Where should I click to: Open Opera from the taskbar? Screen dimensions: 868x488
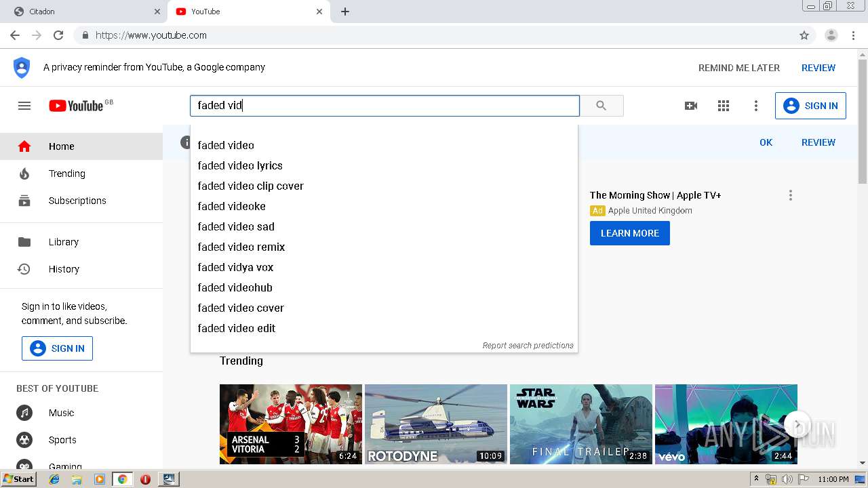click(x=145, y=479)
